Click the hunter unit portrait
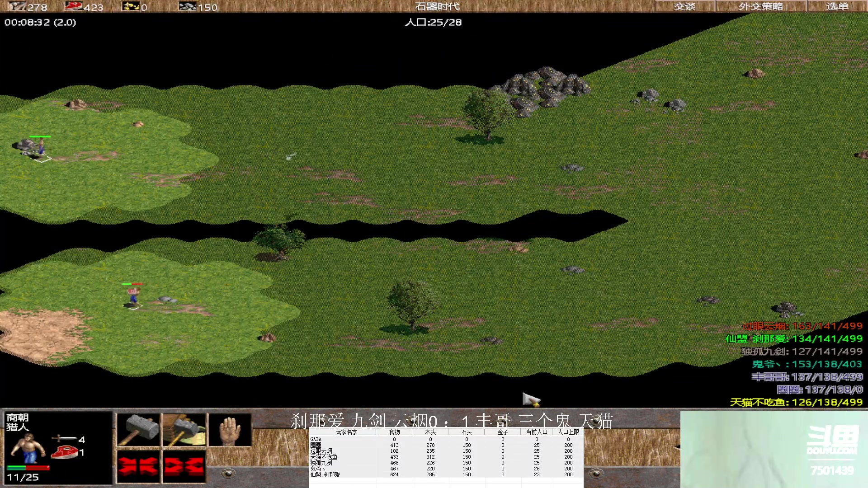 28,448
